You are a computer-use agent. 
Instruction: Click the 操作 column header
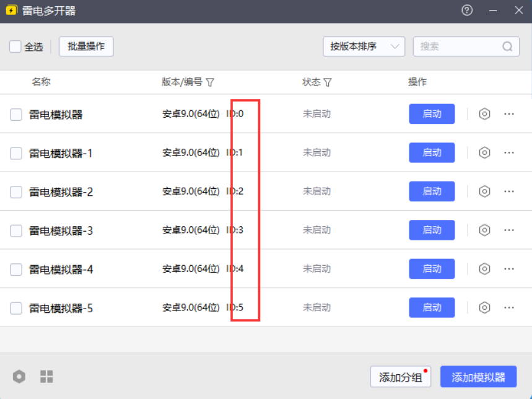coord(417,82)
